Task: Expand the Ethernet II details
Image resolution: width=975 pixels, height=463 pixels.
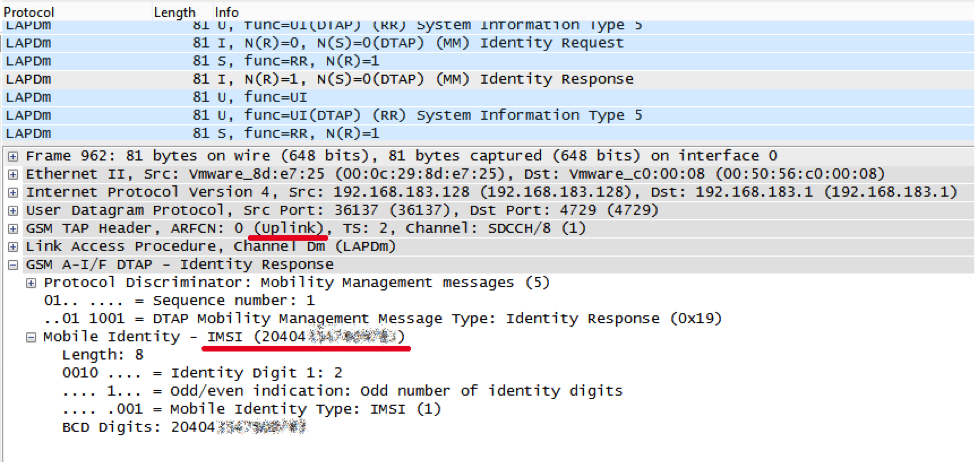Action: (x=13, y=174)
